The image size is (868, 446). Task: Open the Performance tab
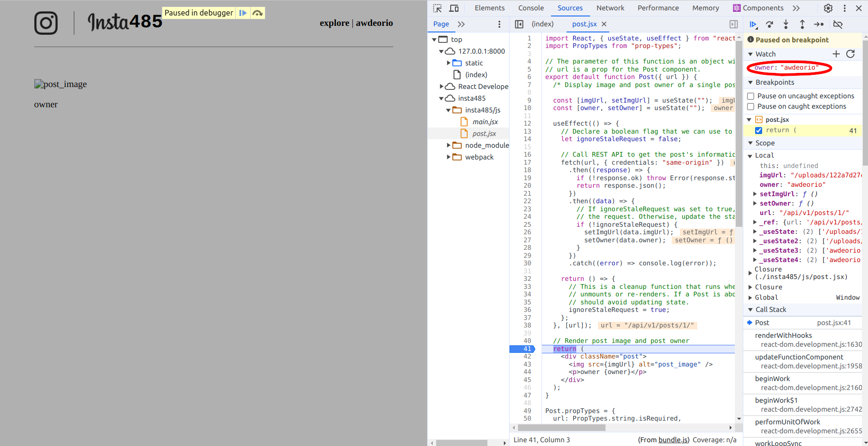click(658, 8)
